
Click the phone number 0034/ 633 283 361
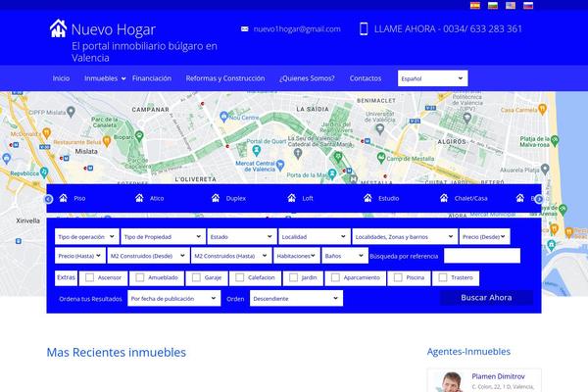point(482,28)
